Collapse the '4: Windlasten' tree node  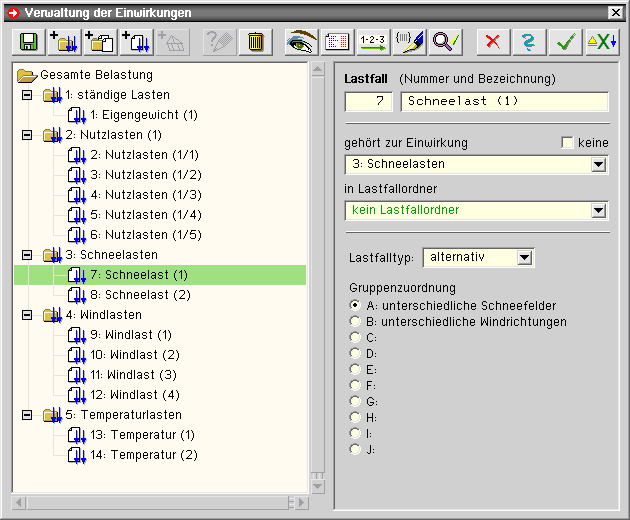[27, 315]
